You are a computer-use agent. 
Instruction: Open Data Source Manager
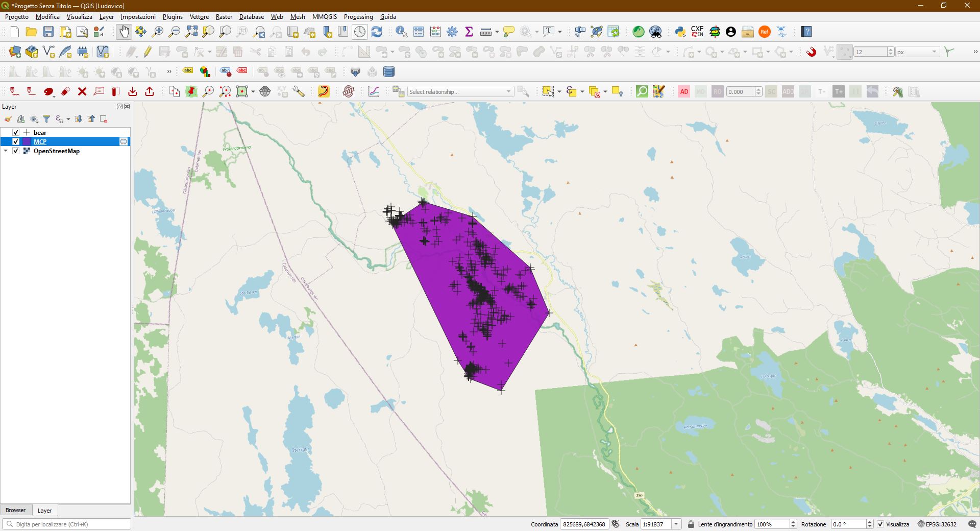[x=15, y=52]
